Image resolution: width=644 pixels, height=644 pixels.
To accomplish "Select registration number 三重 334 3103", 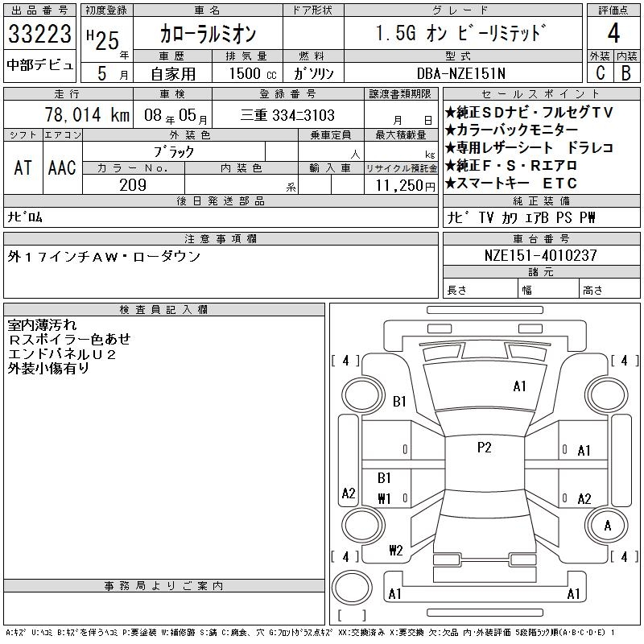I will 287,115.
